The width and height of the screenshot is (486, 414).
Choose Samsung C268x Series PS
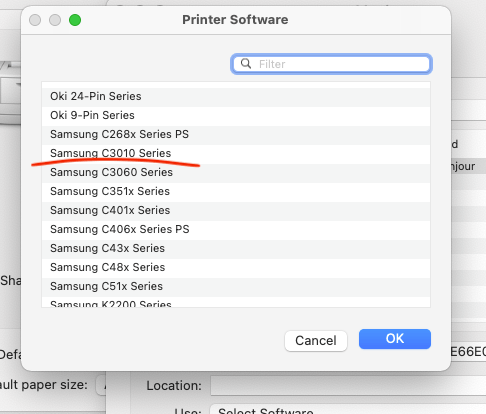coord(236,134)
